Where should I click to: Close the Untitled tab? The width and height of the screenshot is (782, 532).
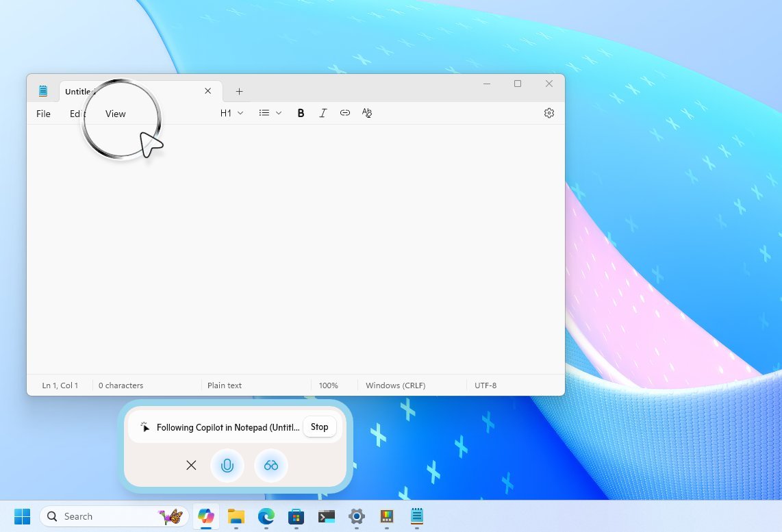208,91
